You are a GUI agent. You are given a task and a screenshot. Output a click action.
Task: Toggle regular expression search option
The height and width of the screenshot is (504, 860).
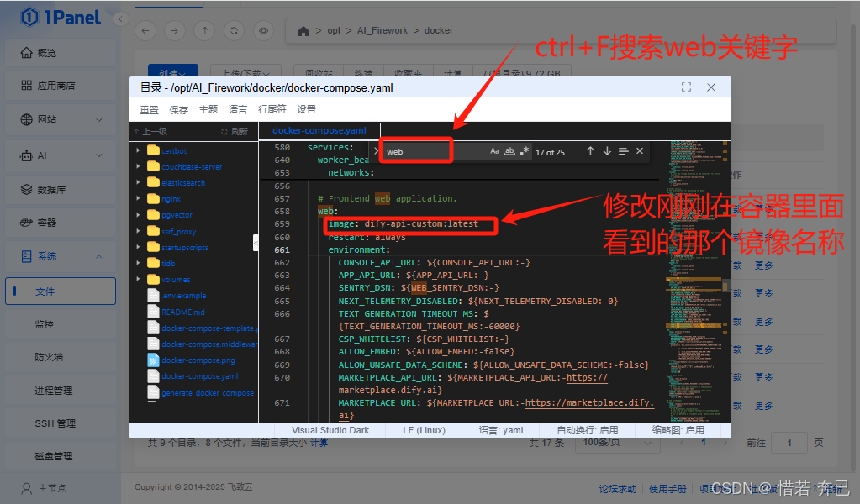point(525,151)
